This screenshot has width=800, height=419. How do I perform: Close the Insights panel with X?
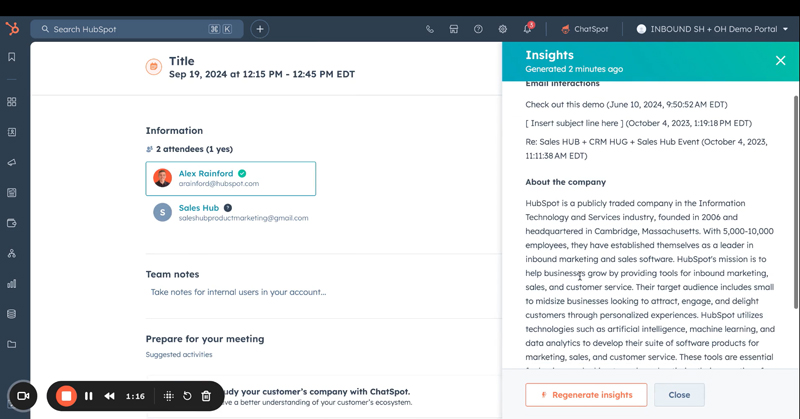pos(780,61)
